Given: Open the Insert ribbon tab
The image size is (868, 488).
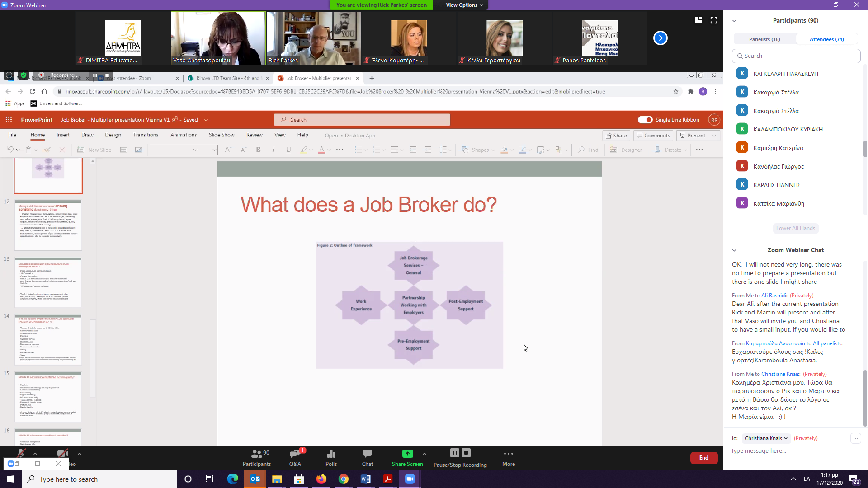Looking at the screenshot, I should pyautogui.click(x=63, y=135).
